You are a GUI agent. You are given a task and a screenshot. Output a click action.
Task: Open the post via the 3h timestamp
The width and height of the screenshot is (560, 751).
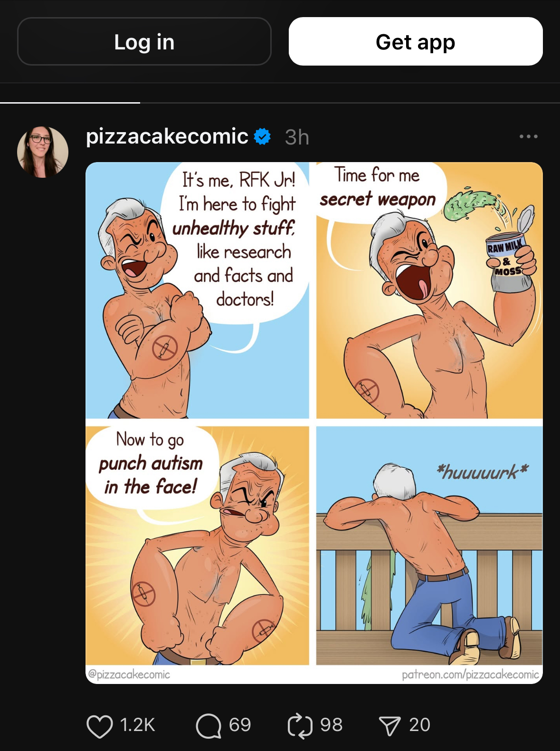click(297, 137)
